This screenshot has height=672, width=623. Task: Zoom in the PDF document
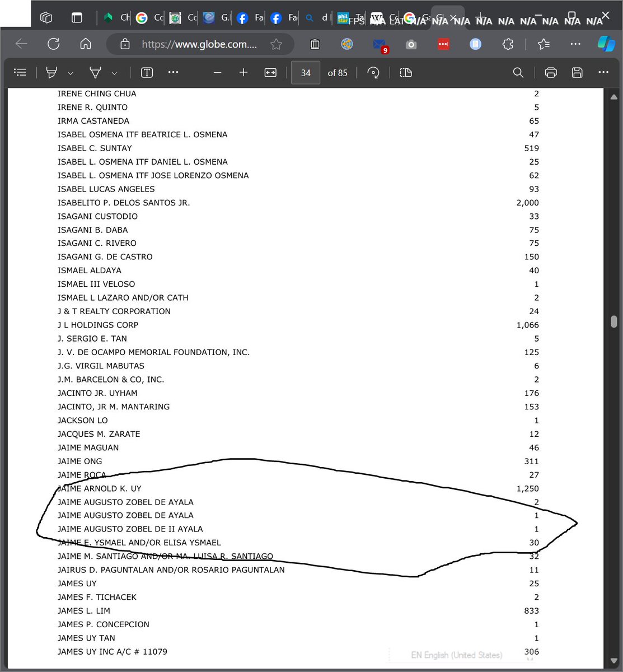coord(243,72)
